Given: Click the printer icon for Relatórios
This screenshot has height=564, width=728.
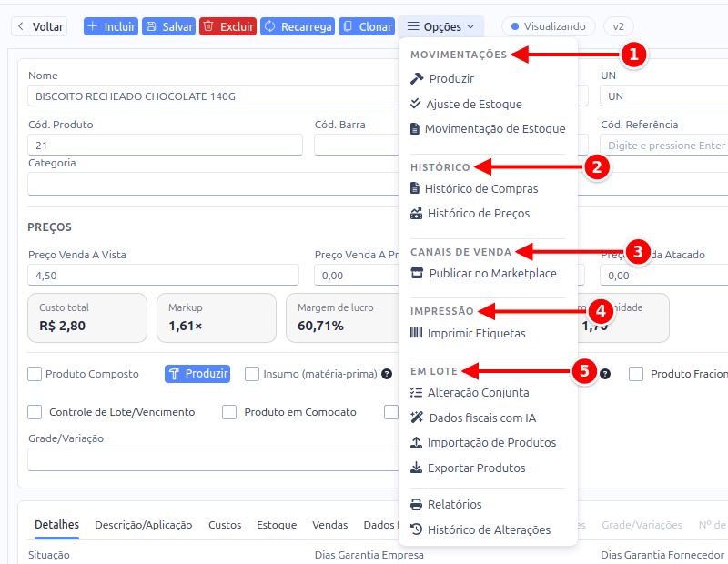Looking at the screenshot, I should 417,504.
